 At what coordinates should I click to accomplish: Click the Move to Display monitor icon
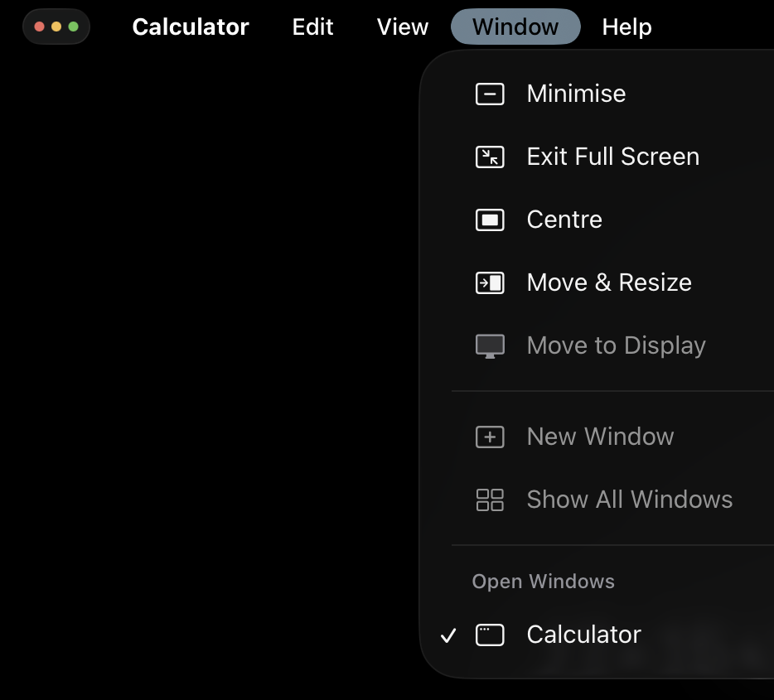click(x=490, y=345)
